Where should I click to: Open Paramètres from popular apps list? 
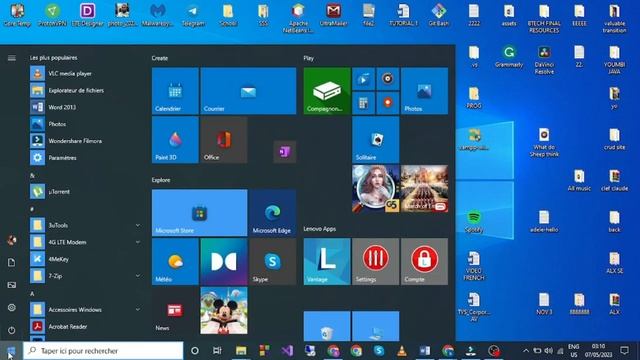tap(86, 158)
